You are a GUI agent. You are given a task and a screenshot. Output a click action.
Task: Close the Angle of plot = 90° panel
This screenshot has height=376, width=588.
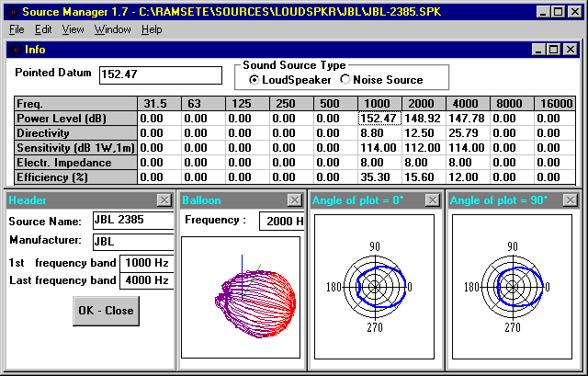(x=570, y=200)
